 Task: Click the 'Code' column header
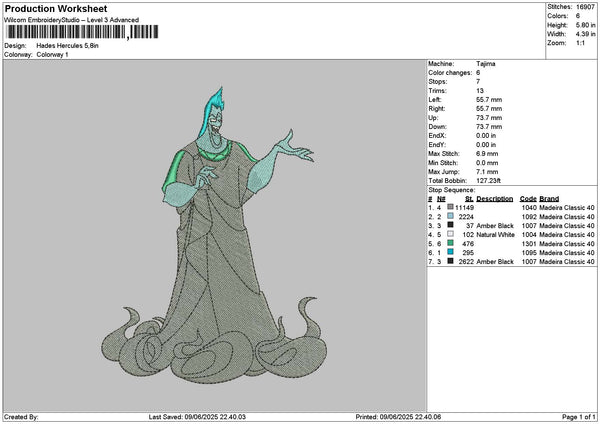coord(528,199)
